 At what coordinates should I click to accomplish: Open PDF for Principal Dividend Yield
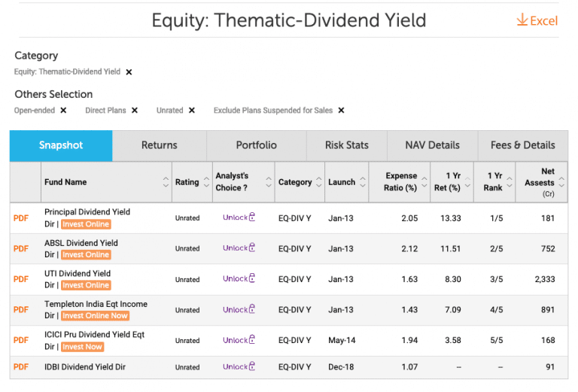coord(21,218)
